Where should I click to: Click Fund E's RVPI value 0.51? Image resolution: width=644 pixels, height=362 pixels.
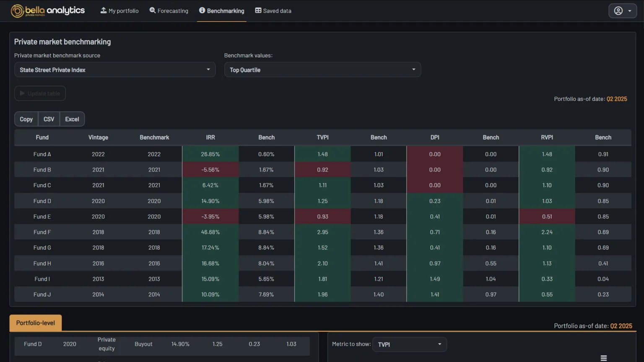(547, 217)
